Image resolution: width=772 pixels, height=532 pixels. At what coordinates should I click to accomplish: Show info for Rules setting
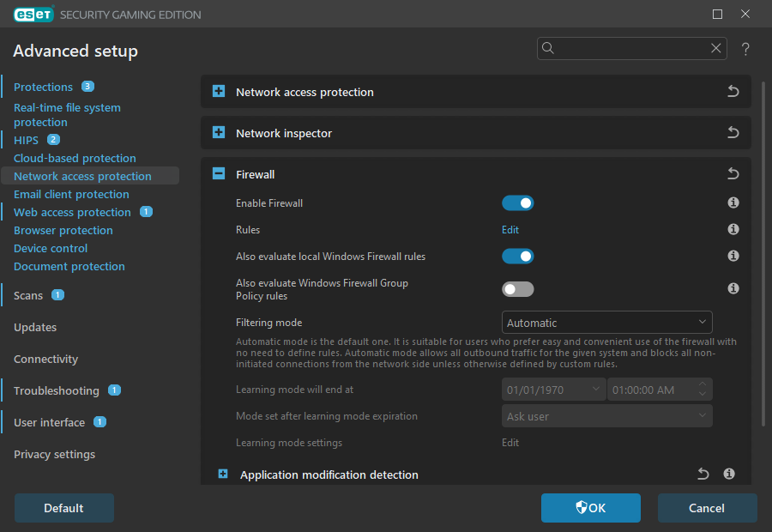(x=733, y=230)
